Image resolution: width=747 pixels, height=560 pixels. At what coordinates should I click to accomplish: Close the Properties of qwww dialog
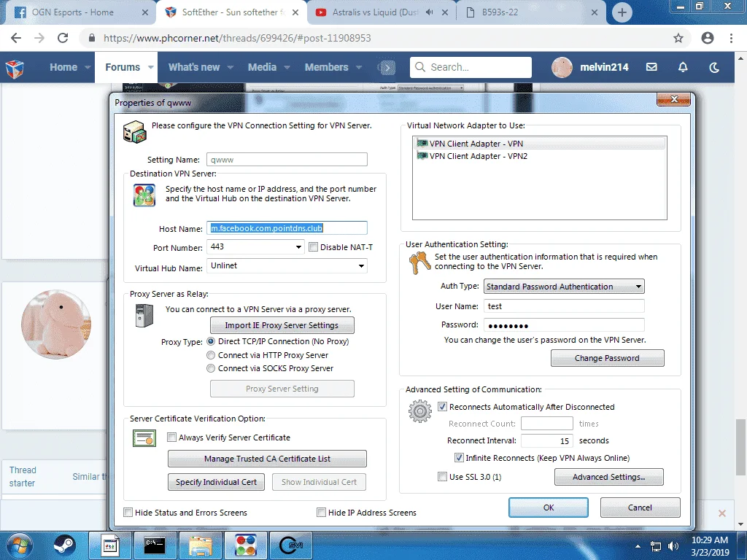click(x=673, y=99)
